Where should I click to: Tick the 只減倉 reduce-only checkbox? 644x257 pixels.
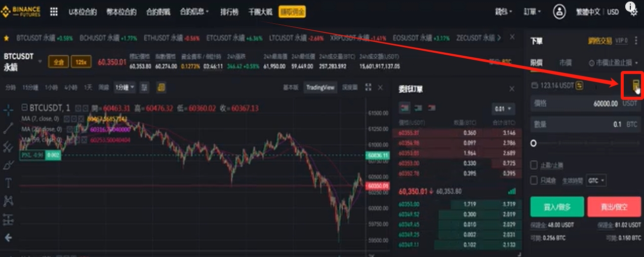[x=534, y=180]
